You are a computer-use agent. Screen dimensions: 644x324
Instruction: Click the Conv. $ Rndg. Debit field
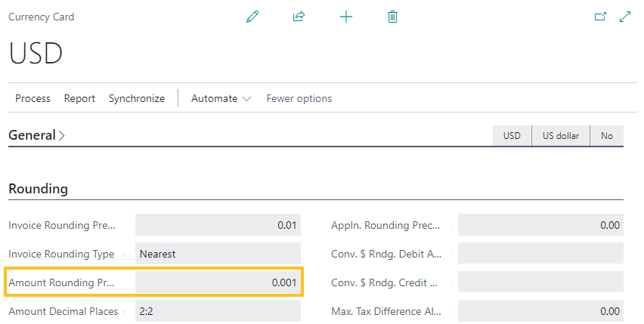pos(540,254)
